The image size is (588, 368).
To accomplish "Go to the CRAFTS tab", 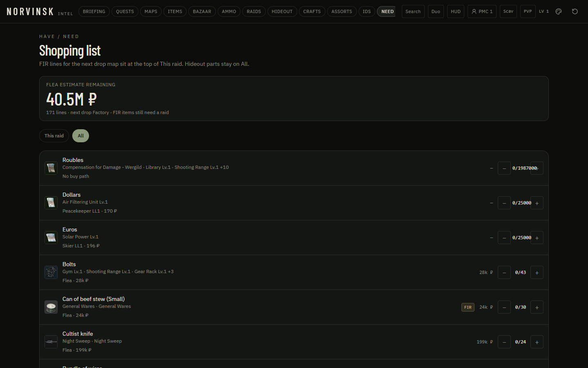I will click(x=312, y=11).
